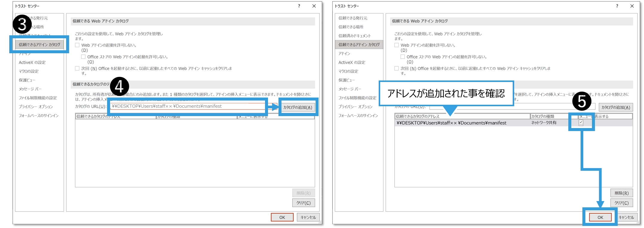
Task: Select 信頼できるアドイン カタログ in left dialog sidebar
Action: pyautogui.click(x=39, y=45)
